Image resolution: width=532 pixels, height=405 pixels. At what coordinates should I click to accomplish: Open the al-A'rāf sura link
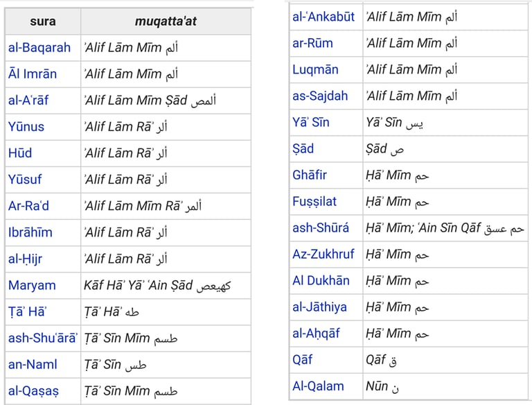click(x=29, y=101)
